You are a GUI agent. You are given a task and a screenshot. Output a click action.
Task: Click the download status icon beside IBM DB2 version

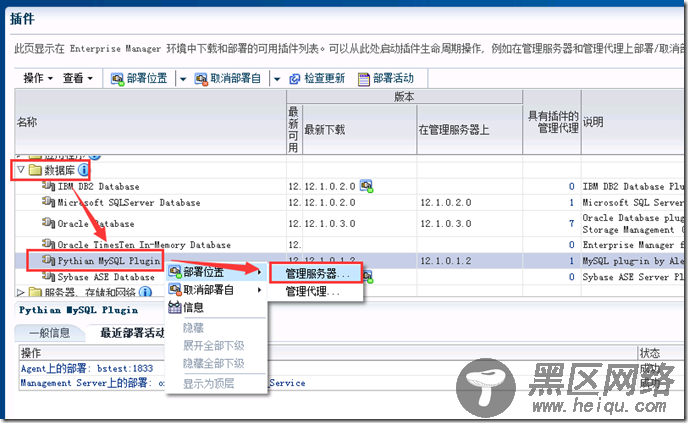point(366,186)
